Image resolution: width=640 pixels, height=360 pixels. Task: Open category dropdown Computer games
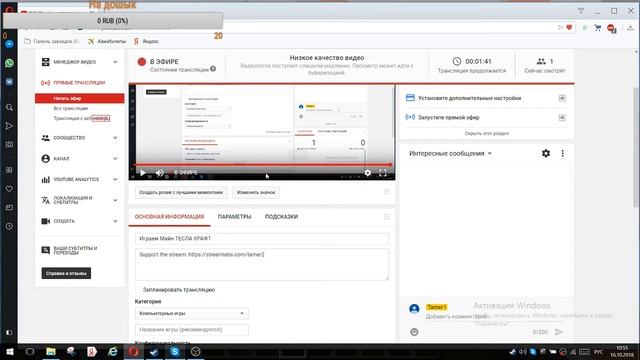coord(191,313)
